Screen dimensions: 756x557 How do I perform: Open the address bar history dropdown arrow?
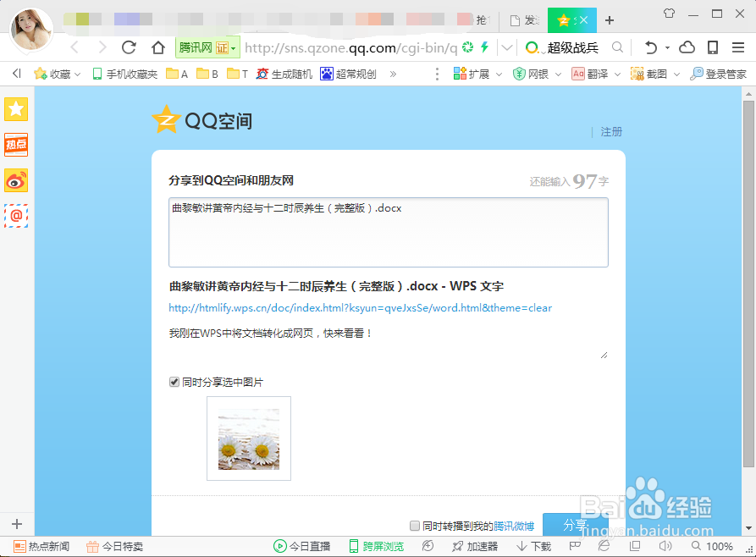(507, 47)
